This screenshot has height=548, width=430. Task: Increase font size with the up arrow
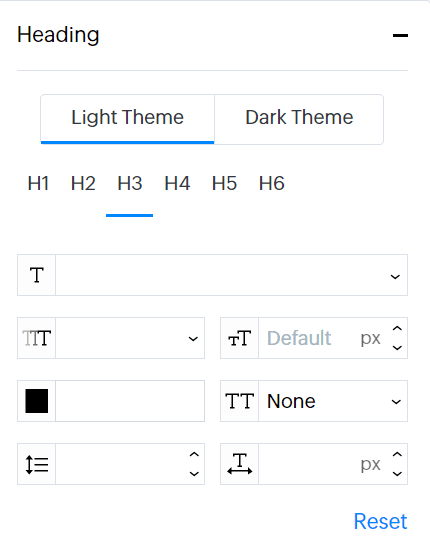pos(397,329)
